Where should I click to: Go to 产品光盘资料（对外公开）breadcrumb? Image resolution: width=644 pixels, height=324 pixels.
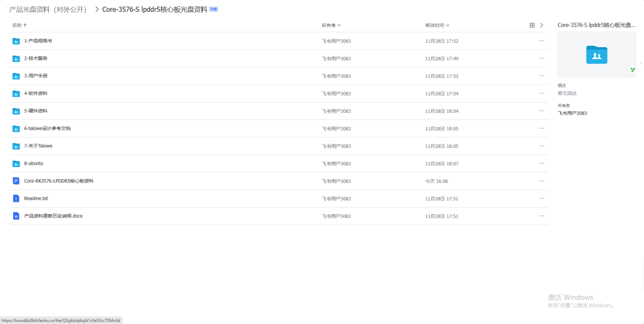tap(48, 10)
